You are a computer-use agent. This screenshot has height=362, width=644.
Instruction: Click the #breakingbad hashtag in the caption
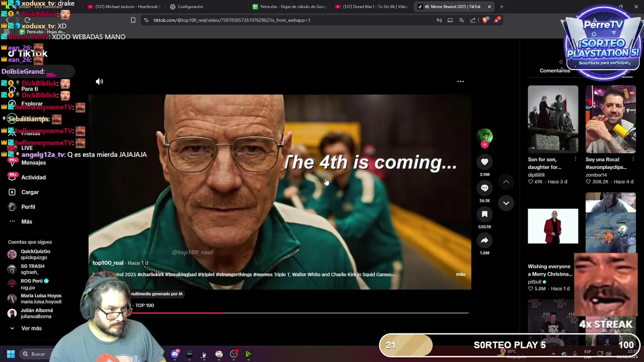[x=181, y=275]
